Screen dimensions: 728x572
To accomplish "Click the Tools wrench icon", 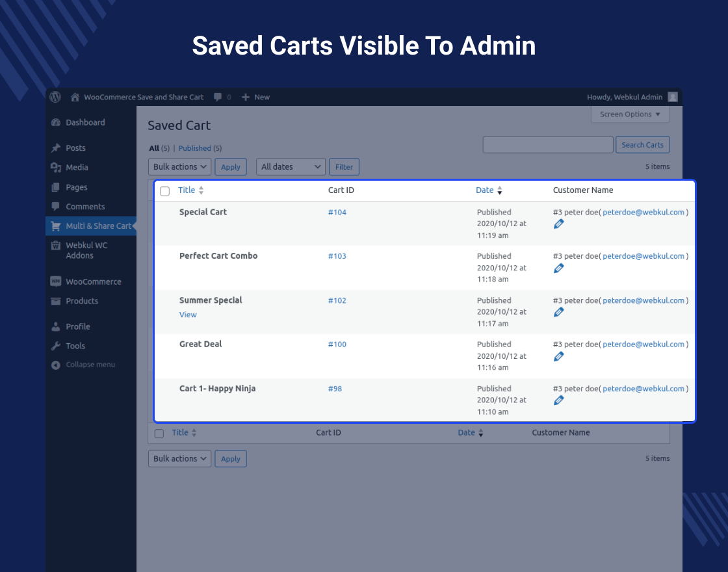I will point(56,346).
